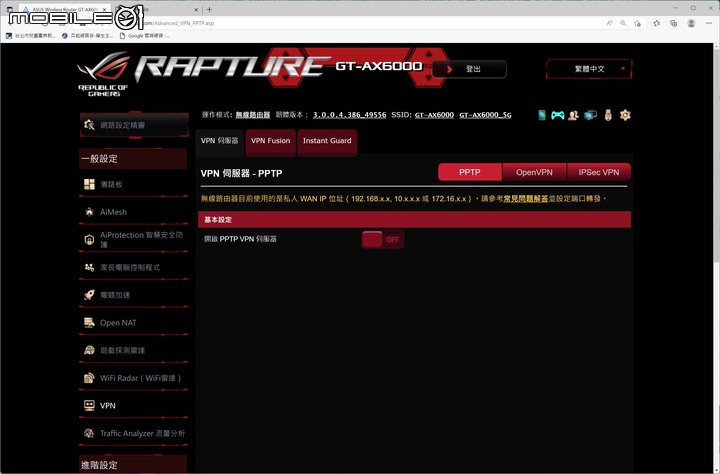Open the FAQ link 常見問題解答

(x=526, y=198)
